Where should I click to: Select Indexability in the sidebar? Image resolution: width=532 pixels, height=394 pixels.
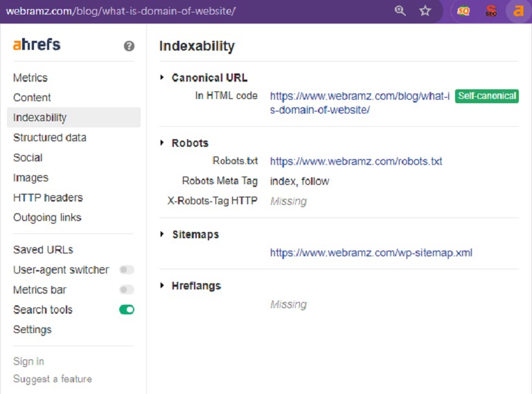[73, 117]
